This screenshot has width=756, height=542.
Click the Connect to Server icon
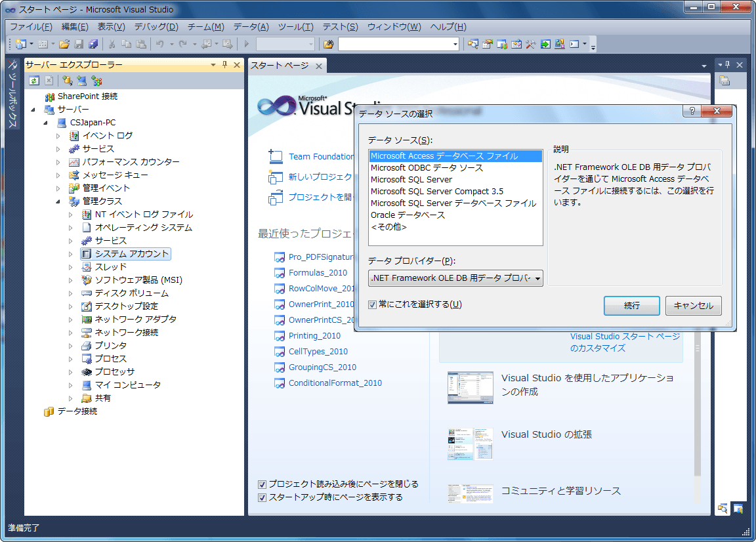pos(82,81)
